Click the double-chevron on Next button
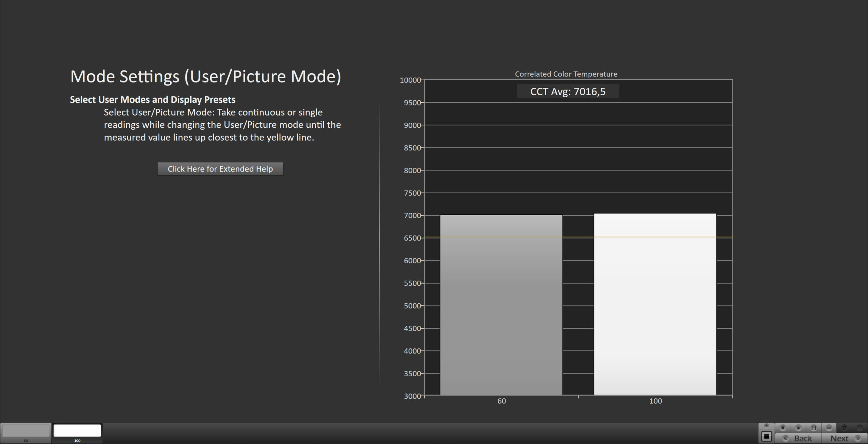 coord(858,438)
